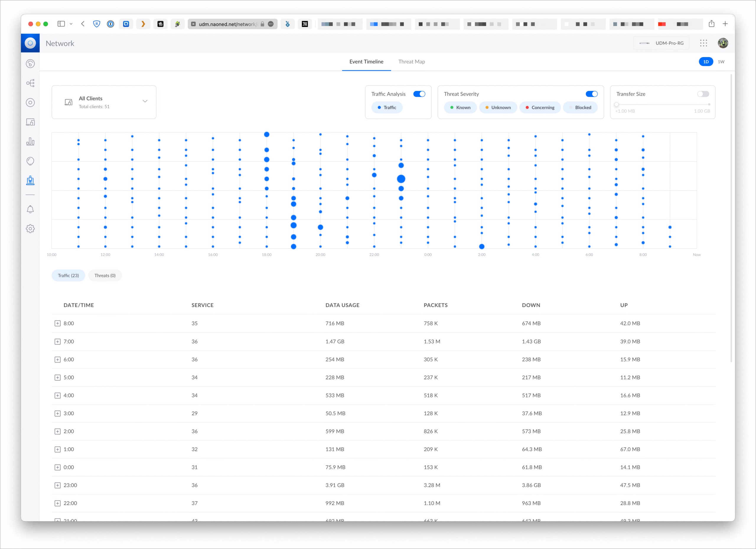
Task: Expand the 23:00 traffic row
Action: [58, 485]
